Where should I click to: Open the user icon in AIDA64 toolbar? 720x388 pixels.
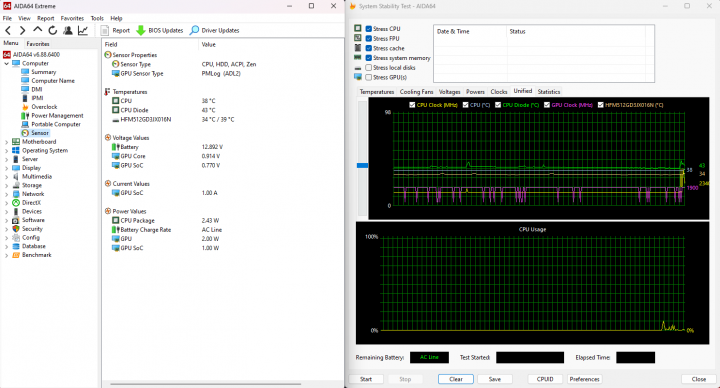point(68,30)
